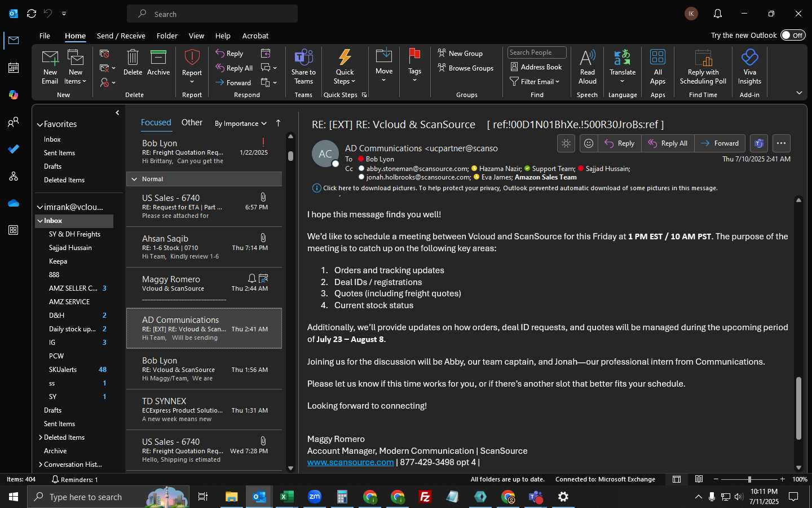
Task: Click Reply All in message header
Action: point(668,143)
